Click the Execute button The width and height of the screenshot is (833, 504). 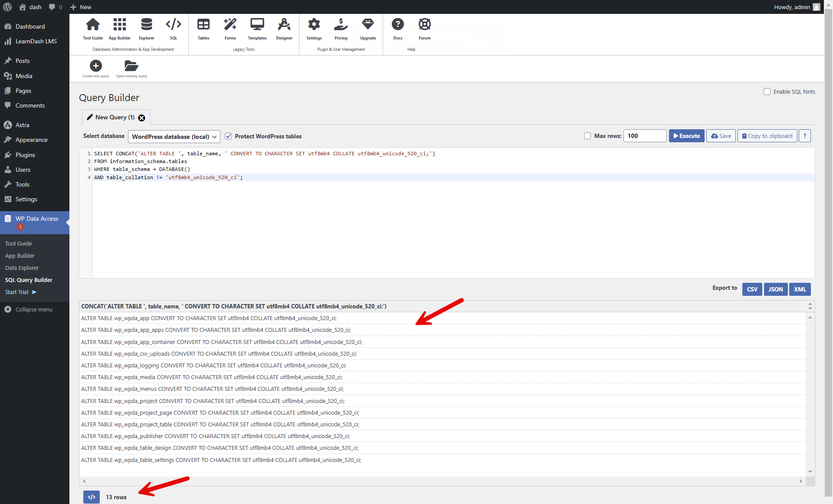686,136
